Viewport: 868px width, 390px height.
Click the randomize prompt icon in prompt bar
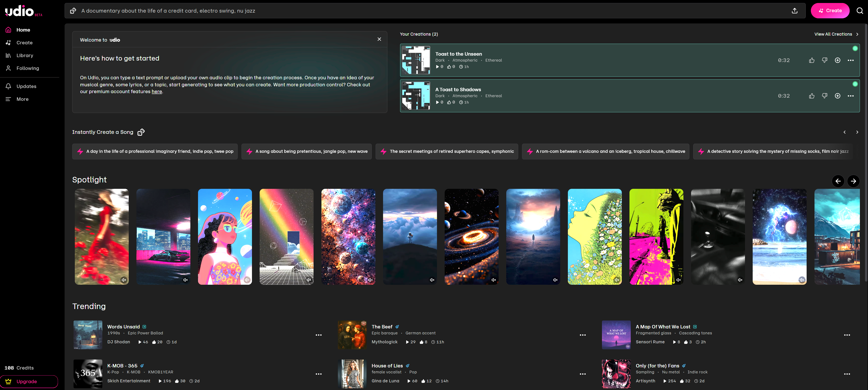pyautogui.click(x=73, y=11)
